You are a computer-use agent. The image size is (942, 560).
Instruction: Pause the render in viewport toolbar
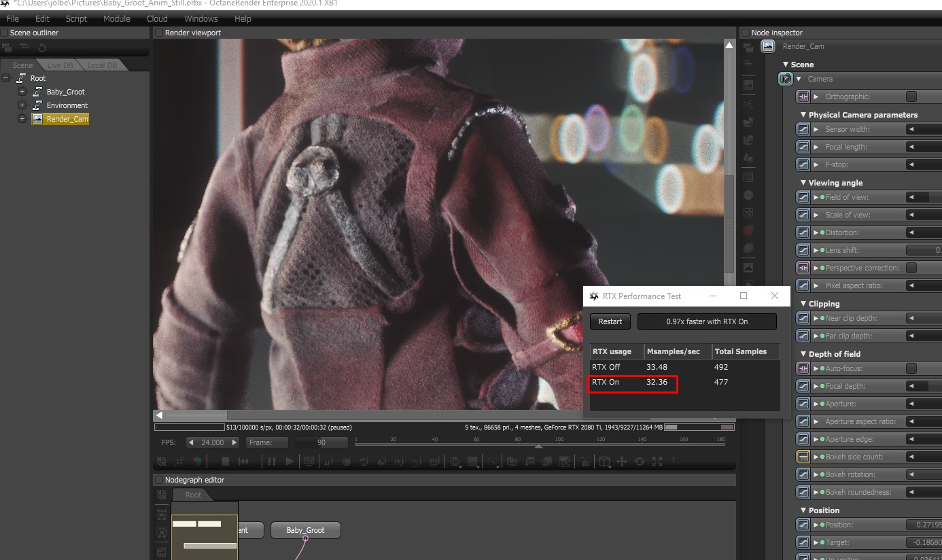[x=272, y=461]
